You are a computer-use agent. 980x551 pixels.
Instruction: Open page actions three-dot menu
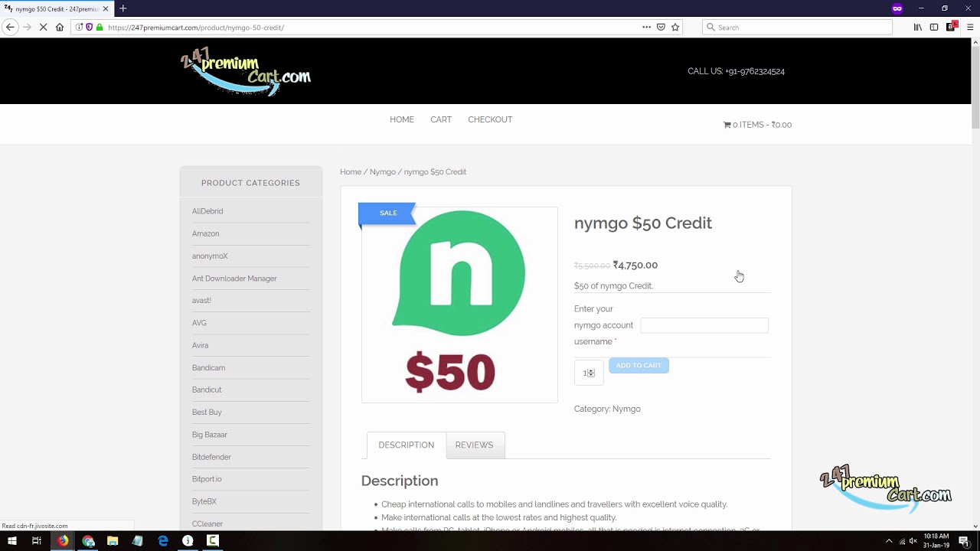coord(646,27)
